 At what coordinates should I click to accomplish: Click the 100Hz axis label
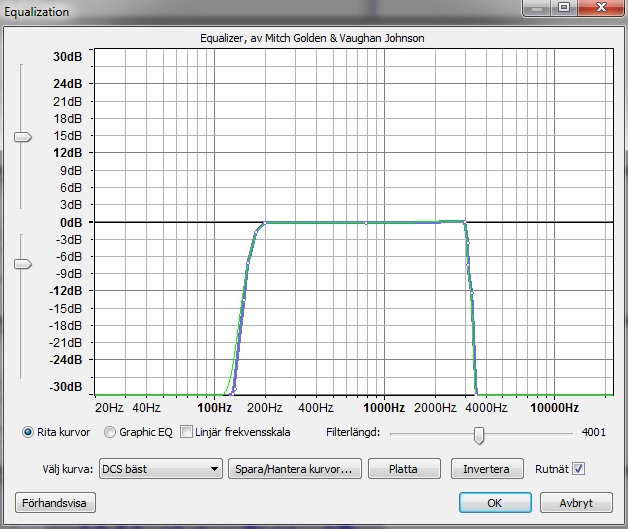[214, 408]
